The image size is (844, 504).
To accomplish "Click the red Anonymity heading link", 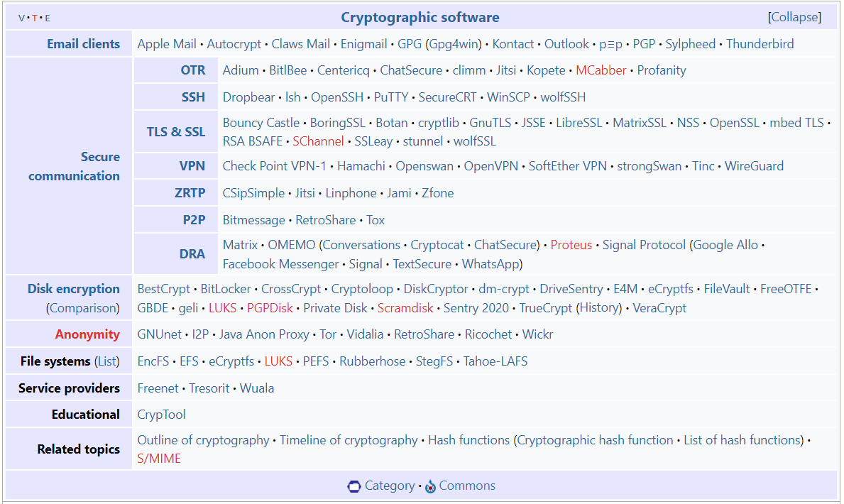I will (x=87, y=334).
